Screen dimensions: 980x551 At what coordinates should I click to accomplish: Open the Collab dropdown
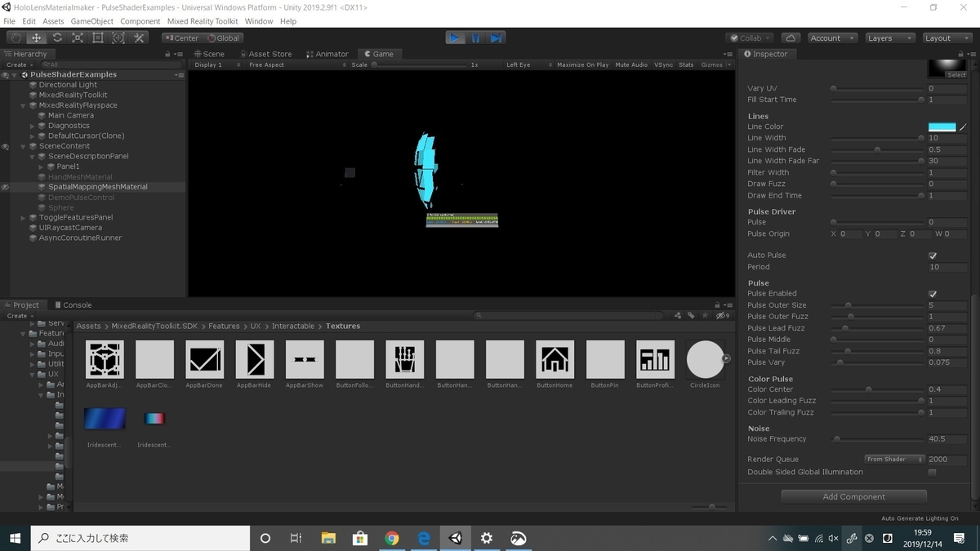pyautogui.click(x=750, y=38)
